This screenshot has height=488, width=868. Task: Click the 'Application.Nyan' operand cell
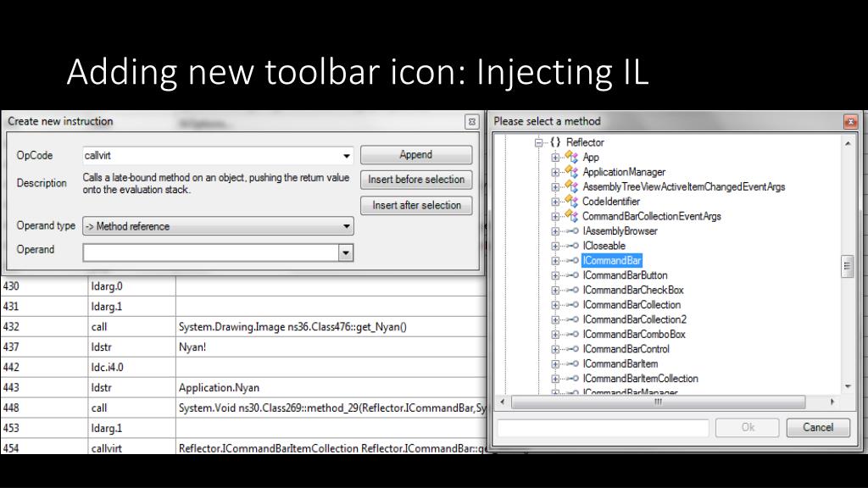click(331, 387)
